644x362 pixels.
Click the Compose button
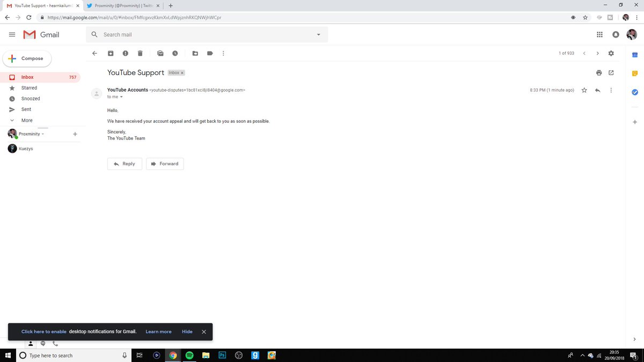(27, 58)
